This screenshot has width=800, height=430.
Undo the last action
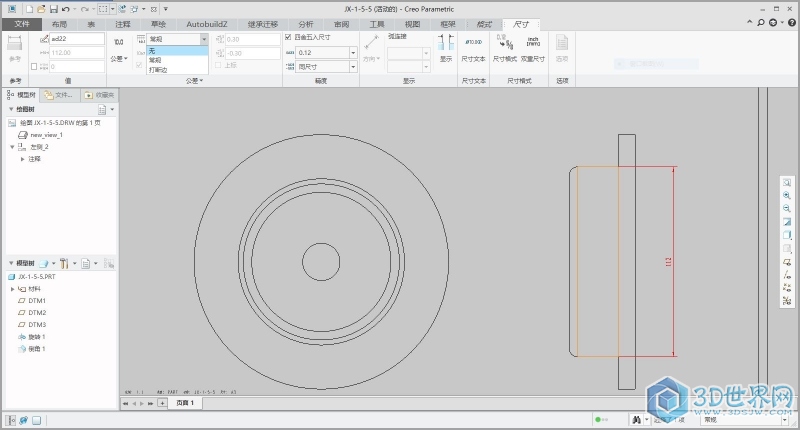click(65, 9)
